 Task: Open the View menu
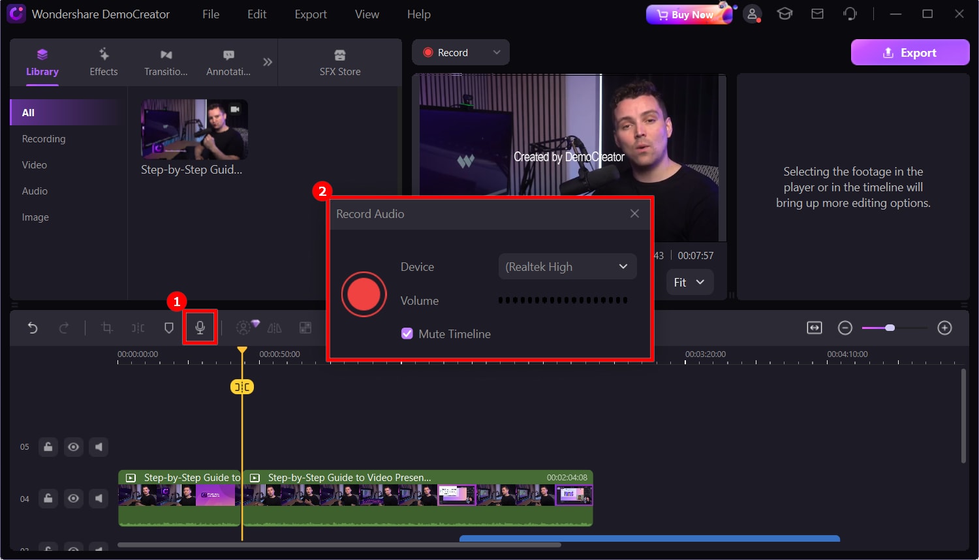point(367,14)
